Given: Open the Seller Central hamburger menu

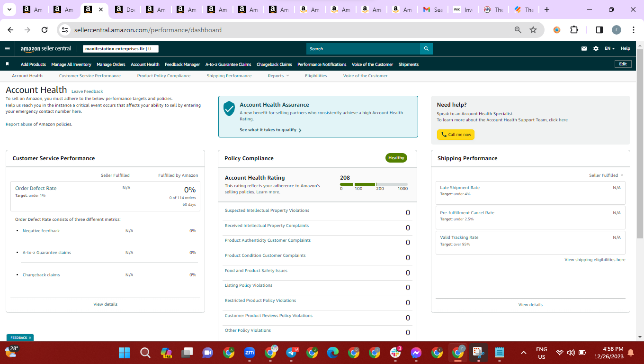Looking at the screenshot, I should [7, 48].
